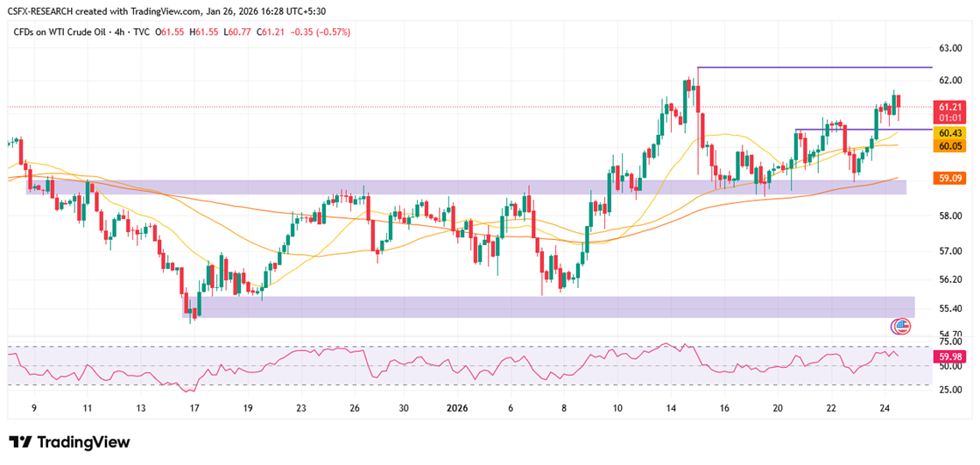Image resolution: width=980 pixels, height=465 pixels.
Task: Click the orange 60.05 moving average price tag
Action: (950, 146)
